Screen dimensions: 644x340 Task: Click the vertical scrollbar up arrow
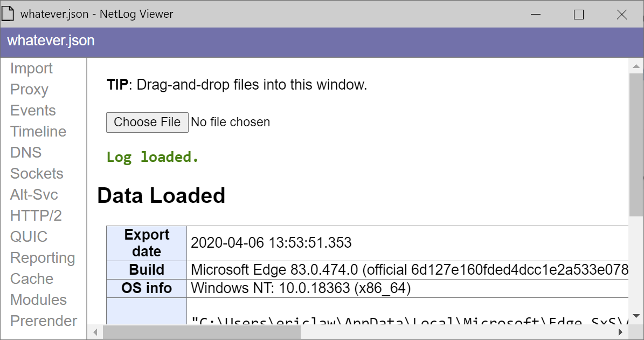click(x=636, y=66)
